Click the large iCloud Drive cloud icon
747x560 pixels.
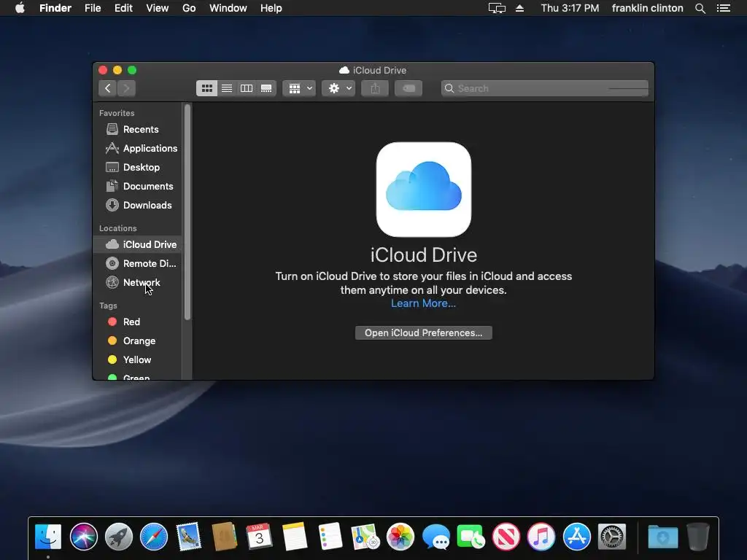(424, 190)
